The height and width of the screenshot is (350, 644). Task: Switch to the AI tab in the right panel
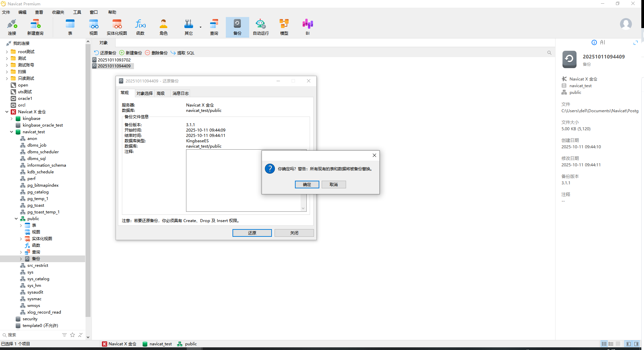pos(603,42)
